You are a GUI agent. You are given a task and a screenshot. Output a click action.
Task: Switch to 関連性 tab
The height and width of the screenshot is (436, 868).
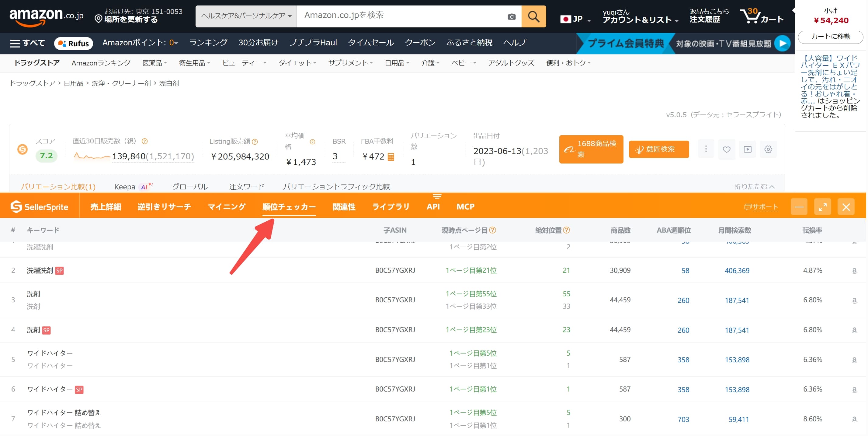tap(344, 207)
